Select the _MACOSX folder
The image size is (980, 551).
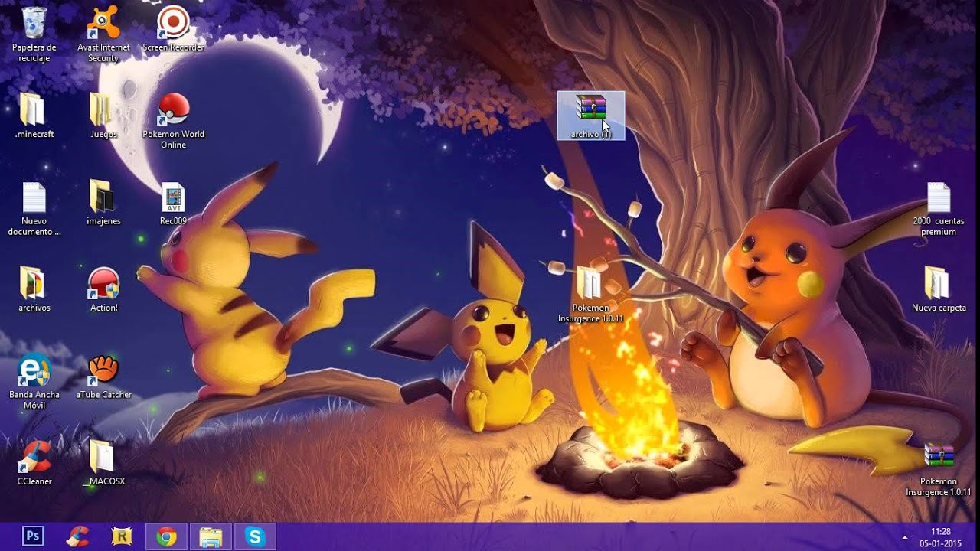[x=103, y=463]
